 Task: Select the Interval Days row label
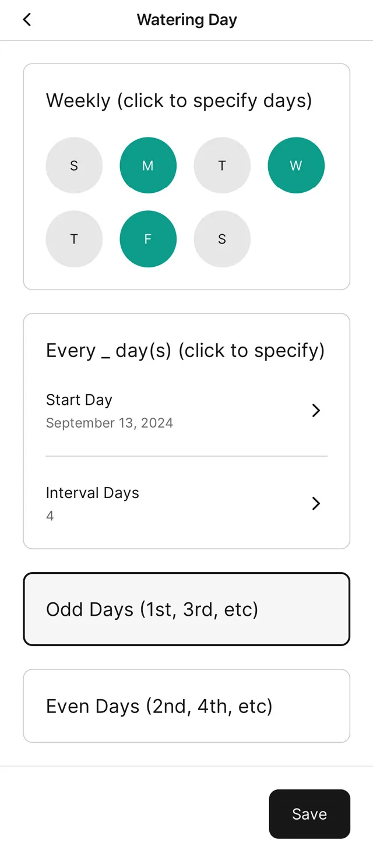[x=93, y=493]
